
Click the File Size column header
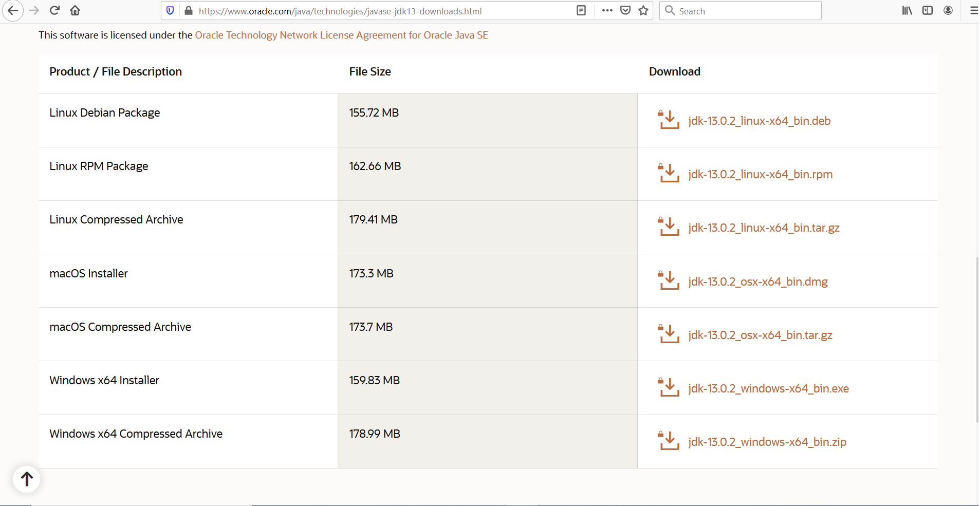pos(370,71)
